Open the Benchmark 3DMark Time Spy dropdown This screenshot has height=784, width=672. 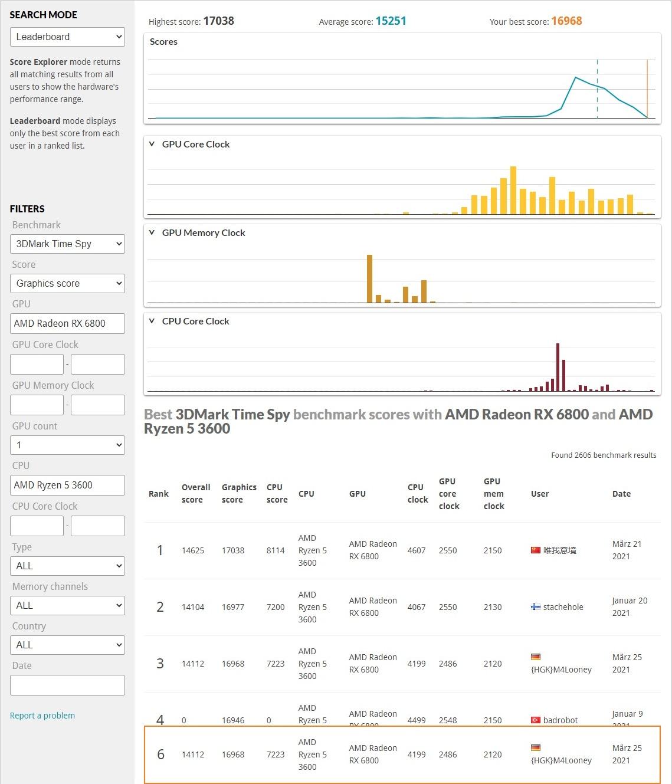point(67,244)
